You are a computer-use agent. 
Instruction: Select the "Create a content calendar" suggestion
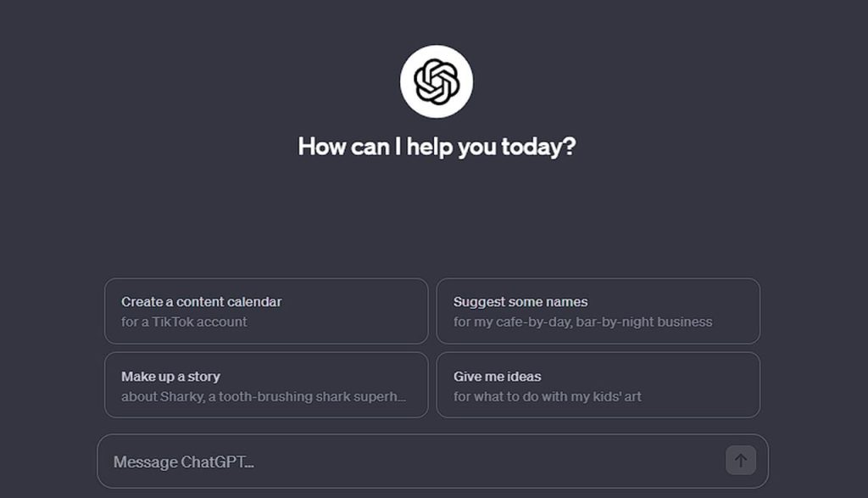point(266,311)
